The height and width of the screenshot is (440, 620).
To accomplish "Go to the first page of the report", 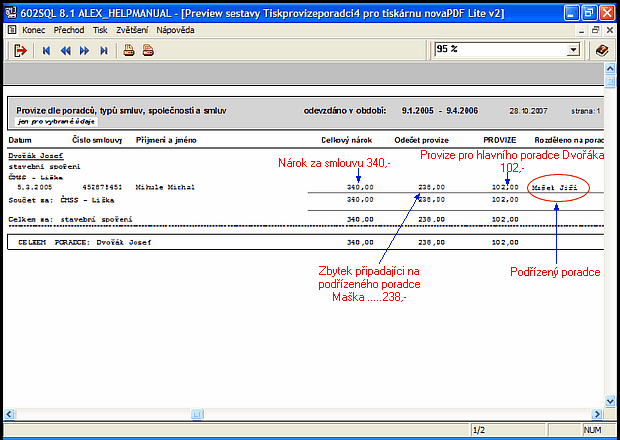I will [x=46, y=50].
